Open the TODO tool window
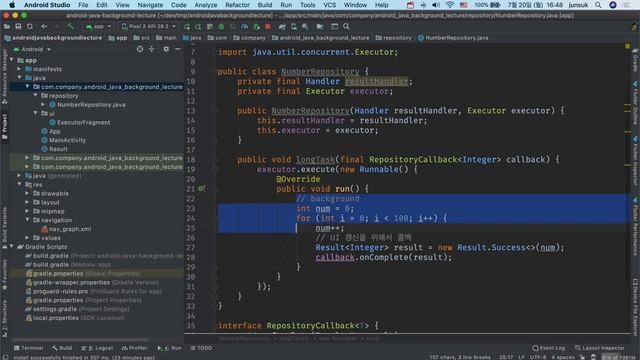This screenshot has width=640, height=360. pos(201,348)
